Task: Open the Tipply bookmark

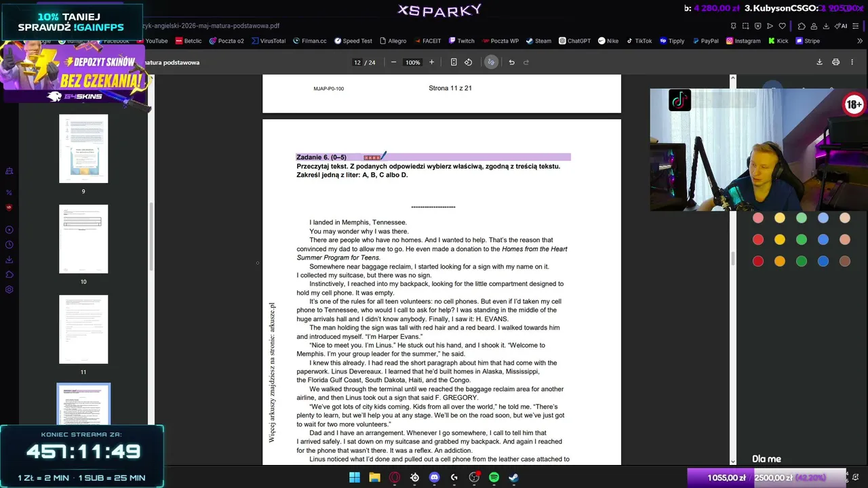Action: [672, 41]
